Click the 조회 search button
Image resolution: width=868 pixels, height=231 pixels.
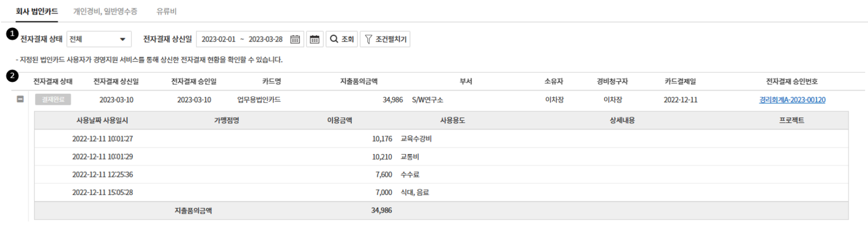pos(342,39)
